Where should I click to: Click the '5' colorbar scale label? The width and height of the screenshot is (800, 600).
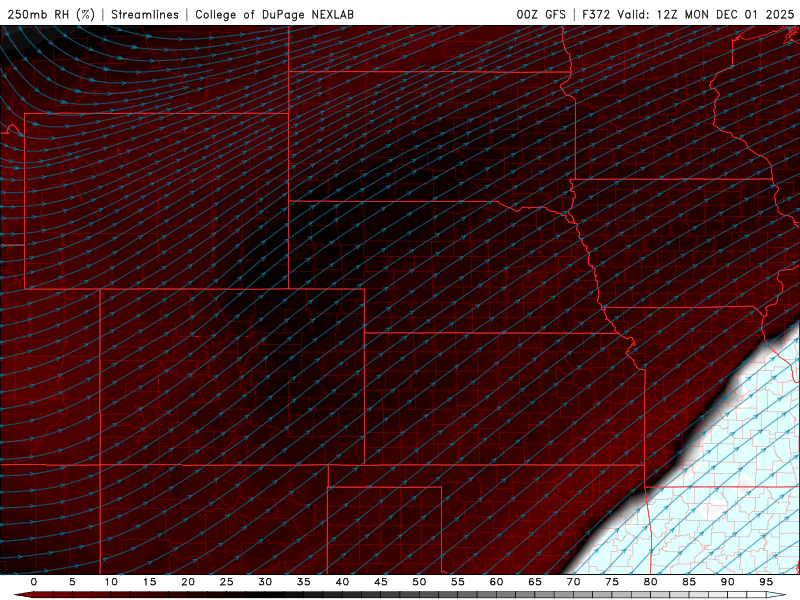click(x=72, y=582)
